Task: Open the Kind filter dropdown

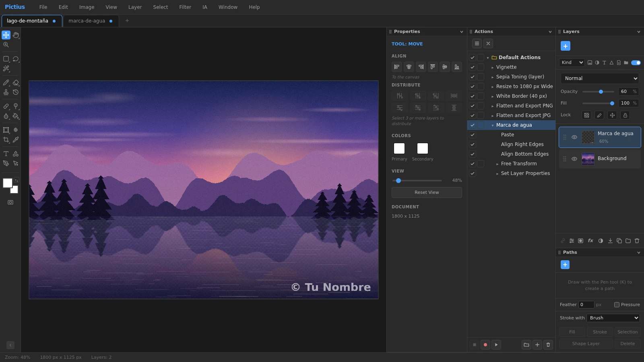Action: coord(572,63)
